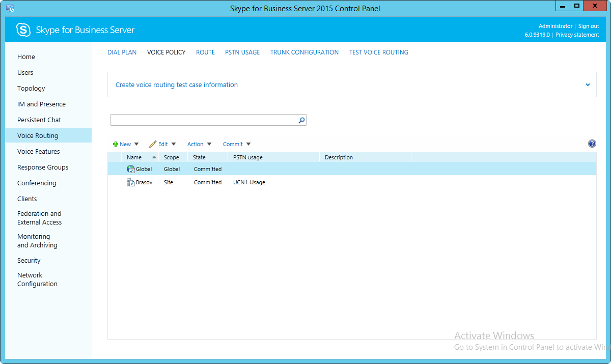Switch to the DIAL PLAN tab
The width and height of the screenshot is (611, 364).
click(x=122, y=52)
